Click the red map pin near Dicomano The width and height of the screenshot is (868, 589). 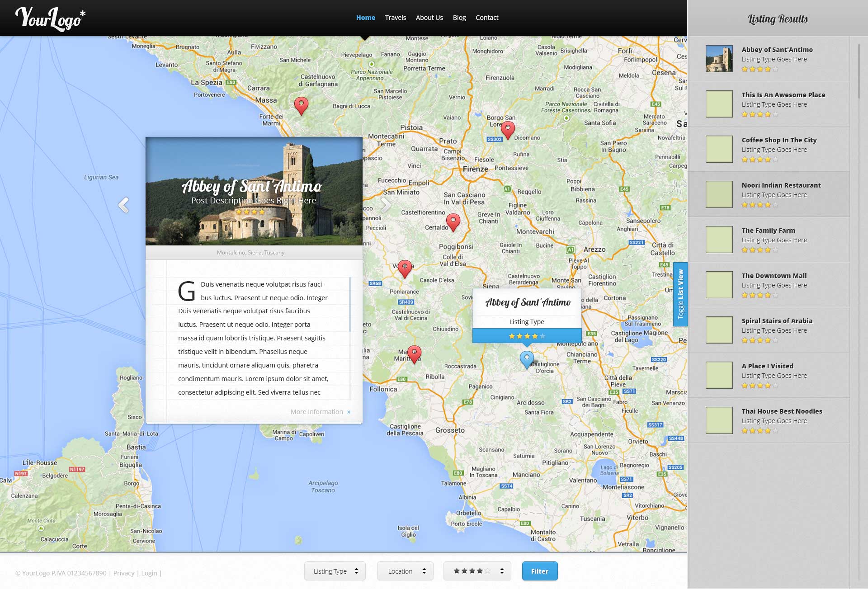[508, 129]
